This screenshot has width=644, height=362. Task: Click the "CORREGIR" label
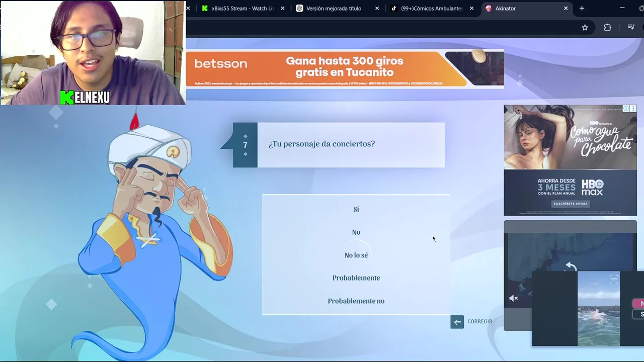479,322
